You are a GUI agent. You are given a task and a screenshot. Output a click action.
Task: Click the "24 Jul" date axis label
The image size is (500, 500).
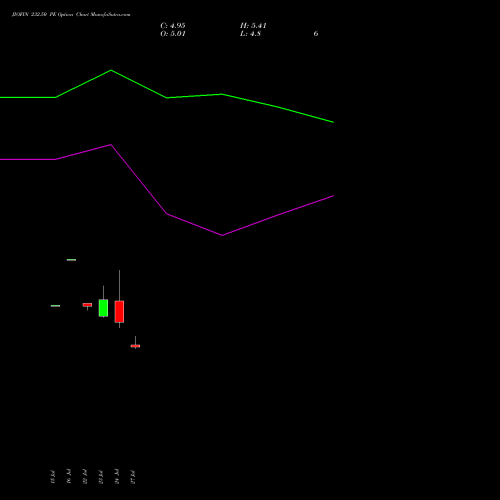point(117,476)
